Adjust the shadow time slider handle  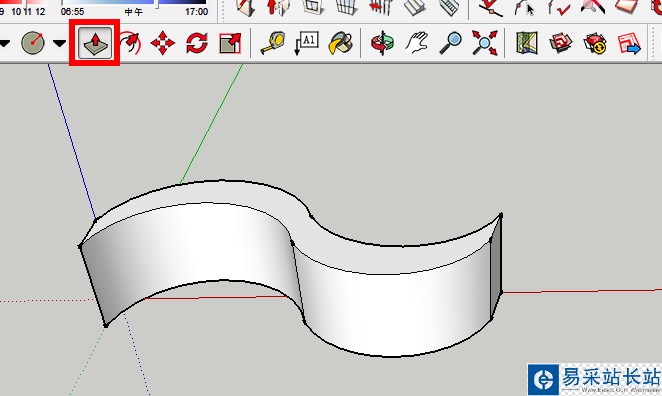[x=156, y=4]
